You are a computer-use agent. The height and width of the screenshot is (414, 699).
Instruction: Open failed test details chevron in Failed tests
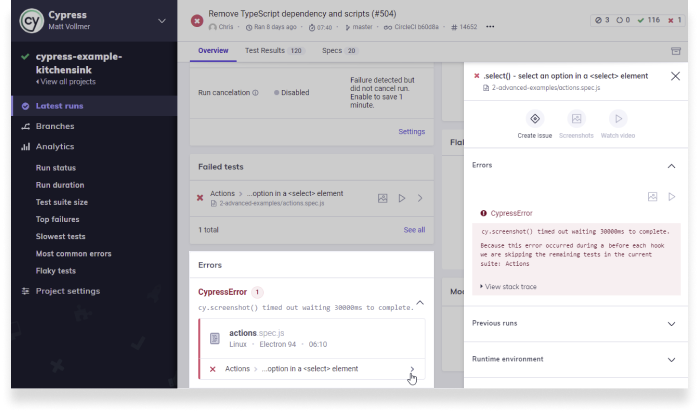(420, 198)
